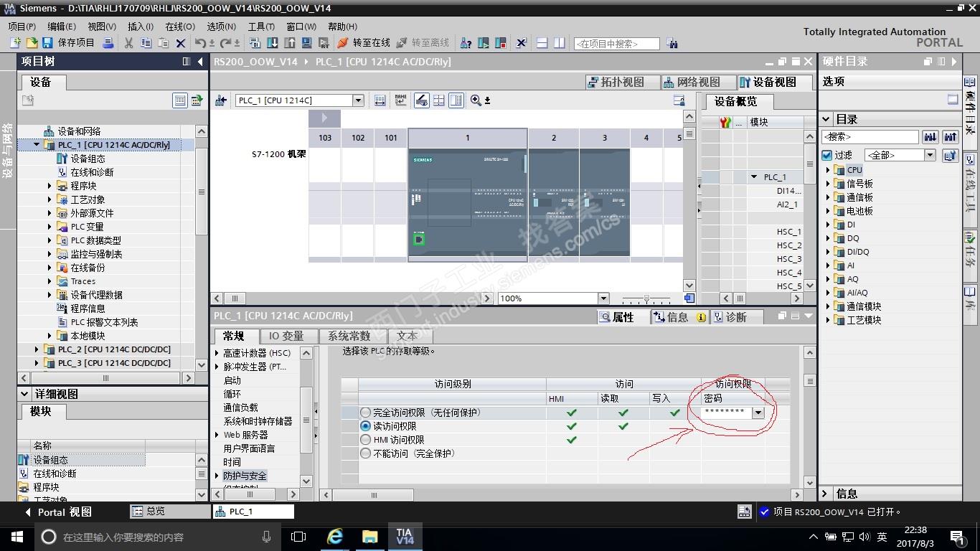Toggle the 过滤 filter checkbox in catalog
The image size is (980, 551).
[826, 155]
